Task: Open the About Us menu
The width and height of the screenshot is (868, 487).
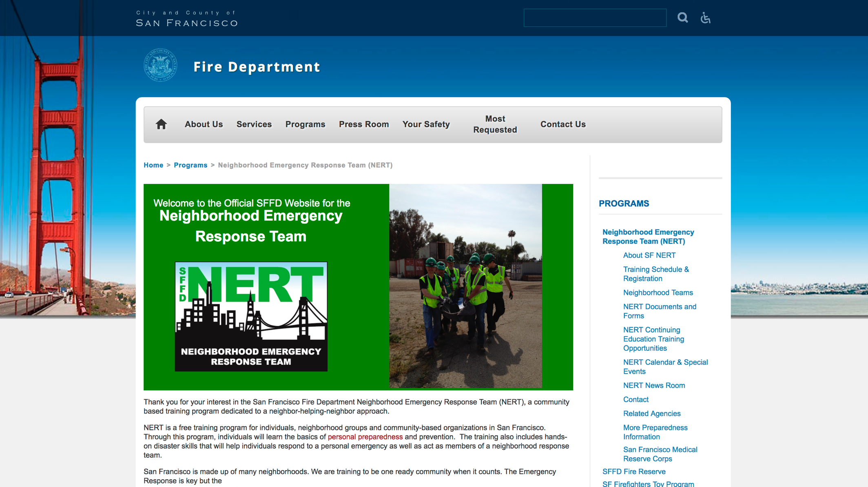Action: coord(204,124)
